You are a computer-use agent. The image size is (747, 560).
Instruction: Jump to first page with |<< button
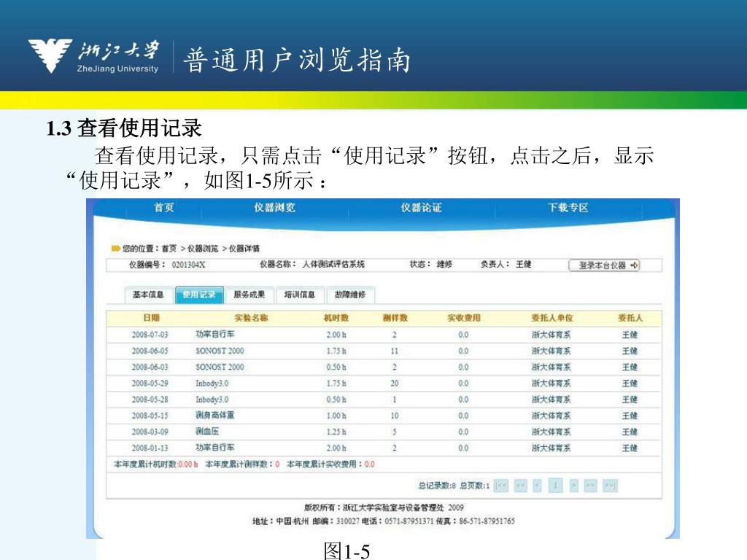(x=501, y=486)
